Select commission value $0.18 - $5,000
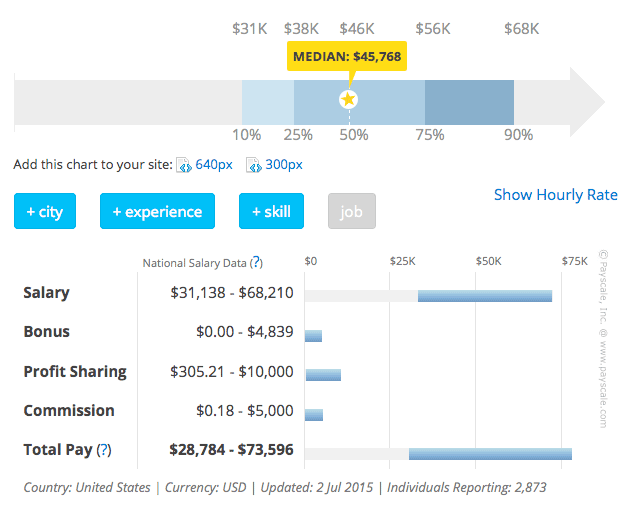Viewport: 632px width, 522px height. (x=245, y=411)
